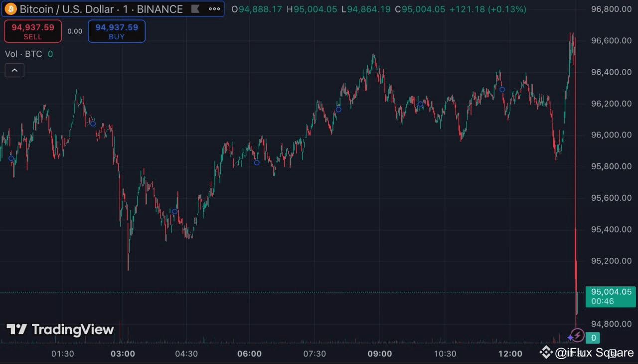Click the 94,800.00 price axis label
This screenshot has width=638, height=364.
pyautogui.click(x=611, y=324)
